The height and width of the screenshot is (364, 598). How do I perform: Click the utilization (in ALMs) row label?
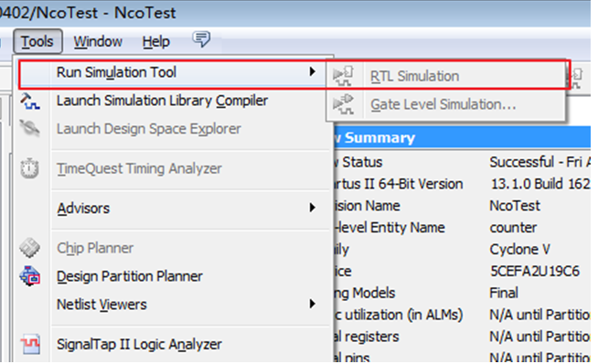403,315
